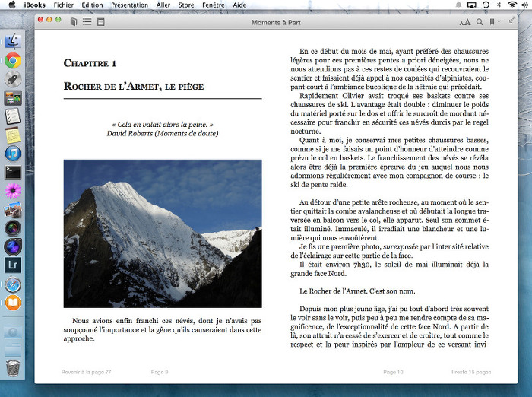This screenshot has height=397, width=532.
Task: Open Time Machine menu bar icon
Action: (x=486, y=5)
